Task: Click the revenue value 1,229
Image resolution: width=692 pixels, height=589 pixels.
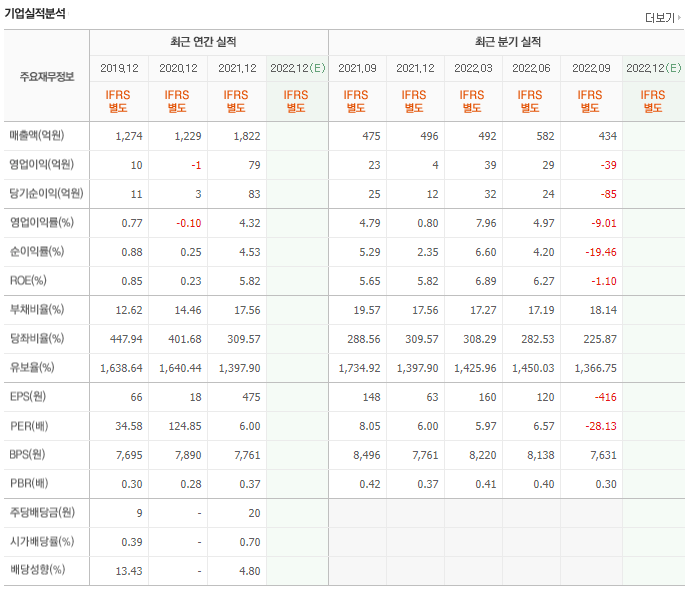Action: click(x=188, y=136)
